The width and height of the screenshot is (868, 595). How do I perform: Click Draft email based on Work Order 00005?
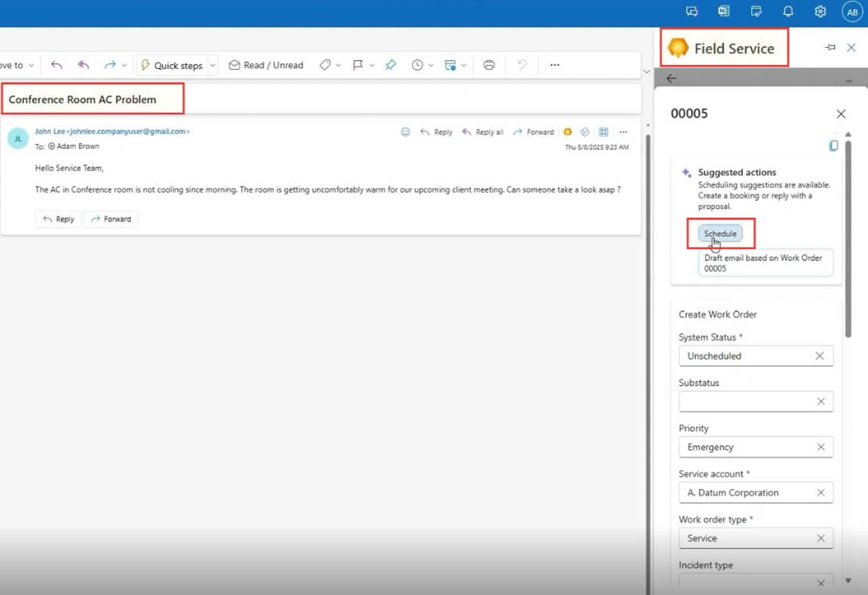[765, 263]
